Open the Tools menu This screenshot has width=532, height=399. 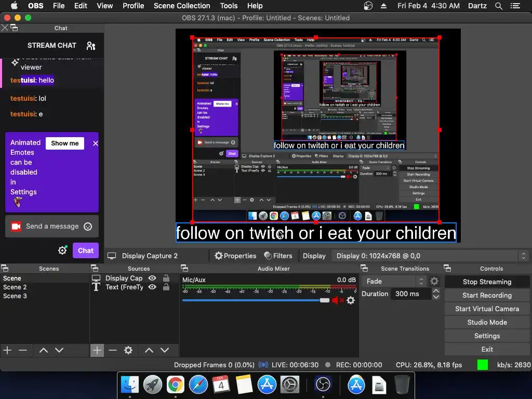coord(229,6)
